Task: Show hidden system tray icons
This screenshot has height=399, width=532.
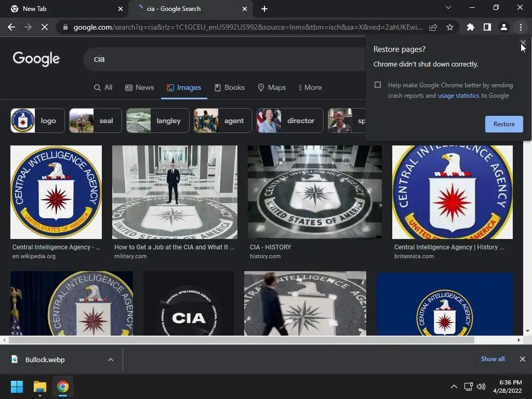Action: pyautogui.click(x=454, y=387)
